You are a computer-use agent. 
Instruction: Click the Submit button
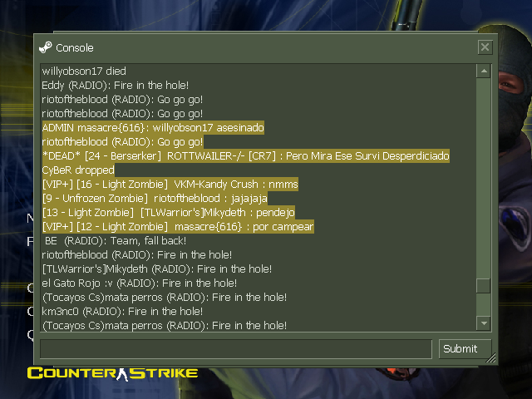[x=465, y=348]
